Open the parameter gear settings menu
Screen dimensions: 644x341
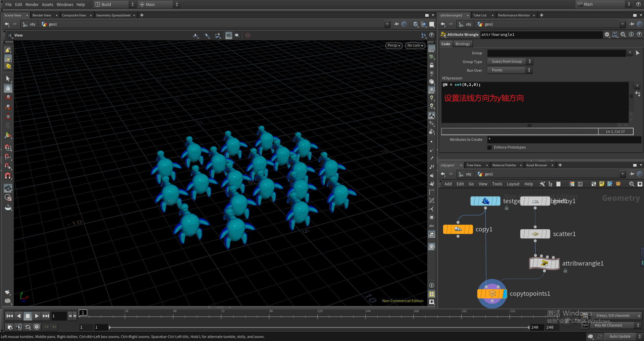607,35
